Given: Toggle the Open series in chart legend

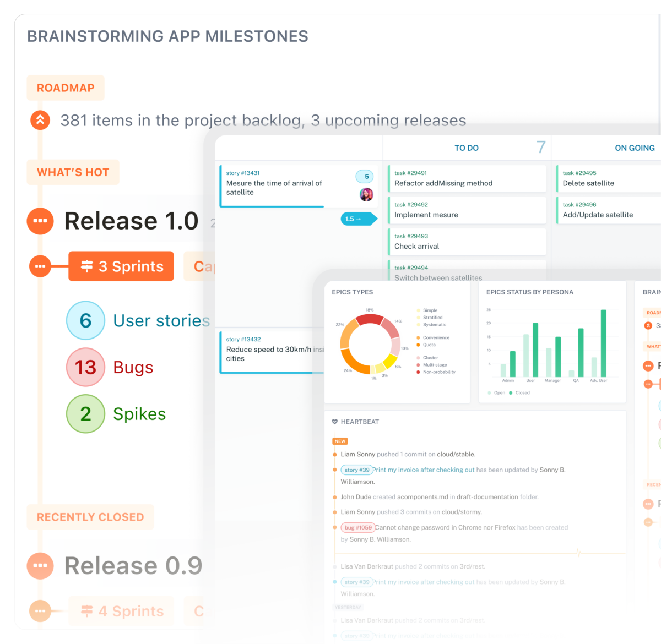Looking at the screenshot, I should click(496, 392).
